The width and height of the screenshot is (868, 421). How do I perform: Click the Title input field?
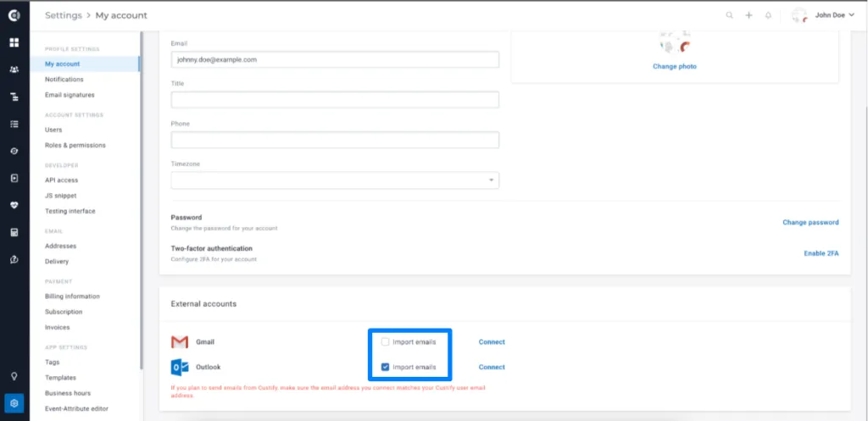(335, 100)
